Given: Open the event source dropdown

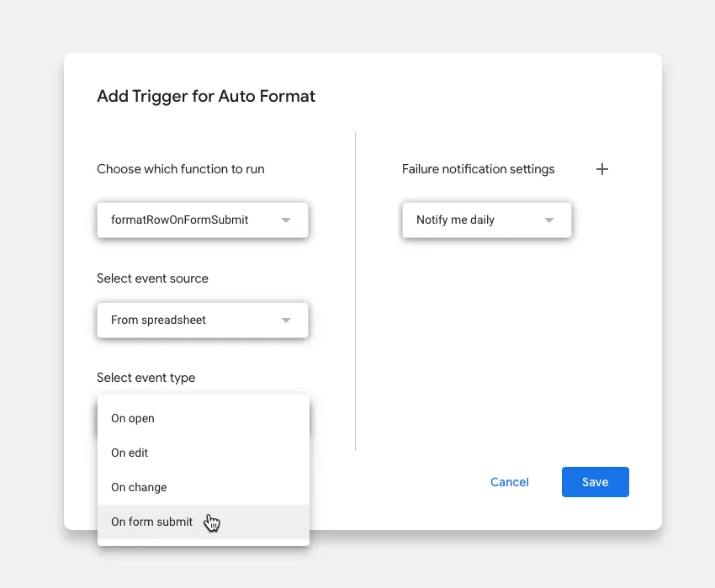Looking at the screenshot, I should (x=202, y=320).
